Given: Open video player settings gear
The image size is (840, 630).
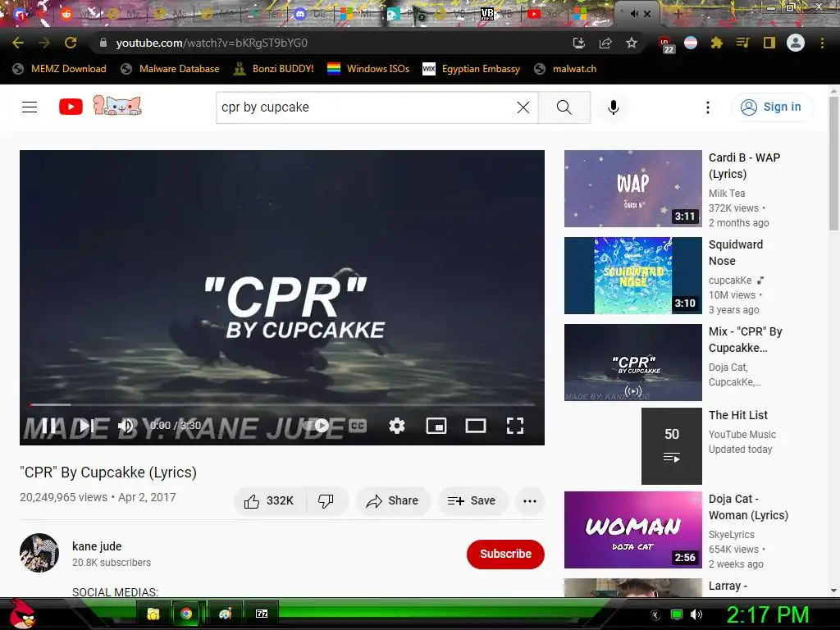Looking at the screenshot, I should click(x=397, y=426).
